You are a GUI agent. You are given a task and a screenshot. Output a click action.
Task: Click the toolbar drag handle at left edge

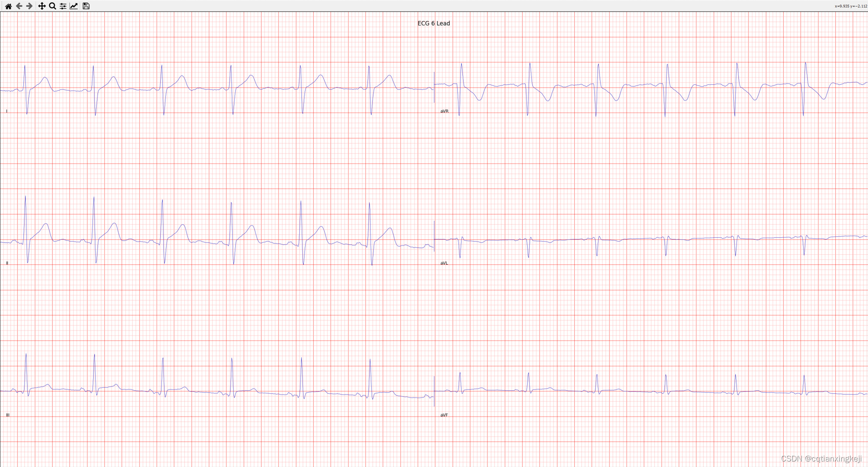(x=2, y=6)
